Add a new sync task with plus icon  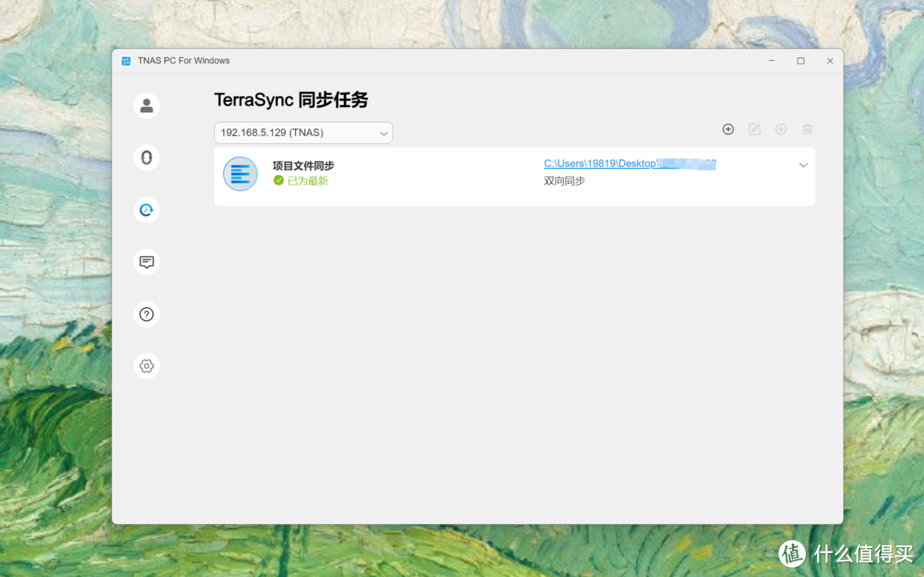coord(728,129)
